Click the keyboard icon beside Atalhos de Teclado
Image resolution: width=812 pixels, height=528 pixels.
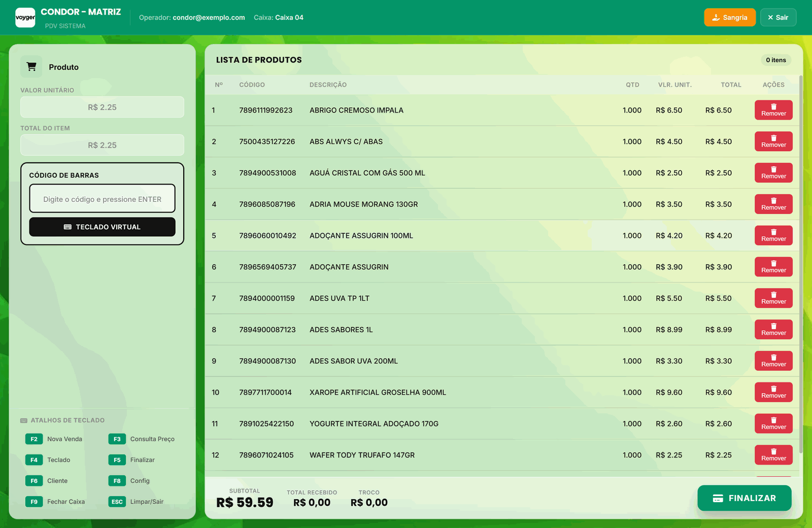[x=24, y=420]
